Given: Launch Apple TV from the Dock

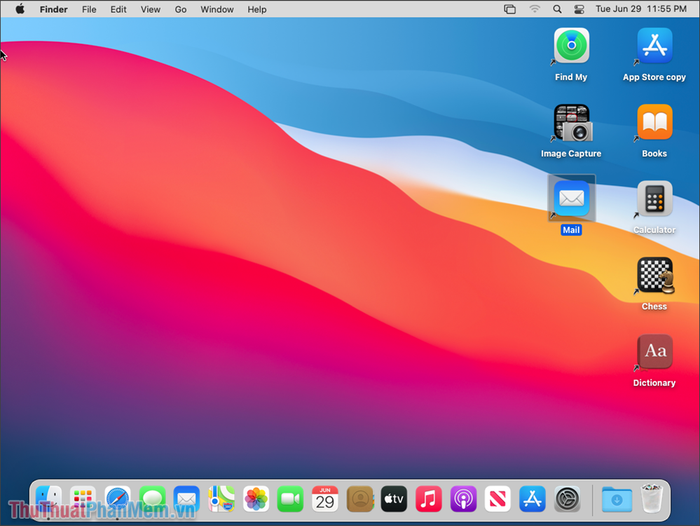Looking at the screenshot, I should point(394,499).
